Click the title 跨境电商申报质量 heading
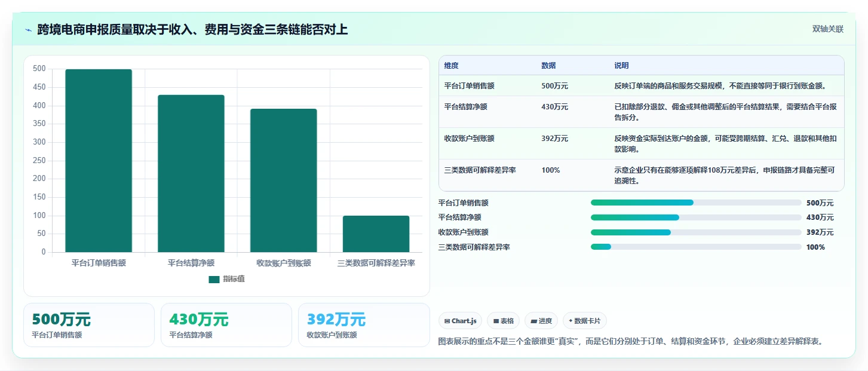Viewport: 868px width, 371px height. click(192, 29)
